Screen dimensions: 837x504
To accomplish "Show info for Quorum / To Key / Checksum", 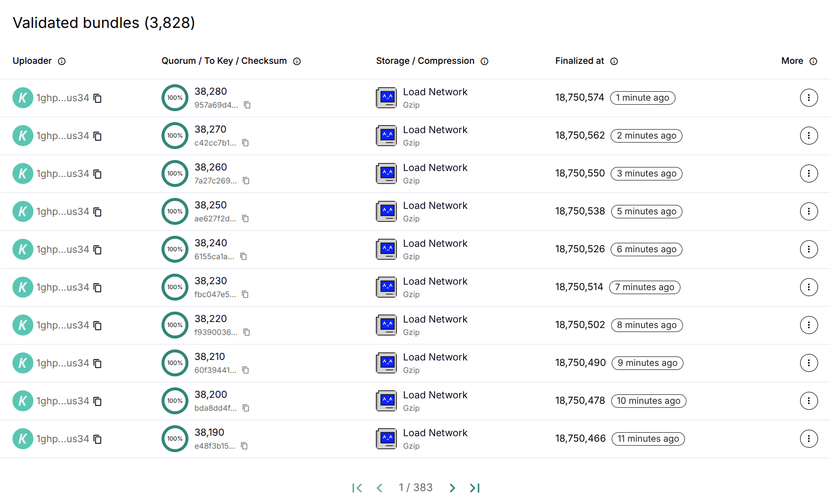I will tap(297, 61).
